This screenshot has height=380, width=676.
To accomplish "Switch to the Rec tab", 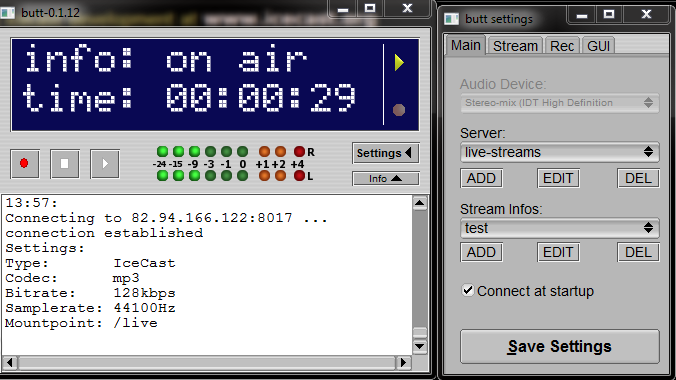I will pyautogui.click(x=562, y=46).
